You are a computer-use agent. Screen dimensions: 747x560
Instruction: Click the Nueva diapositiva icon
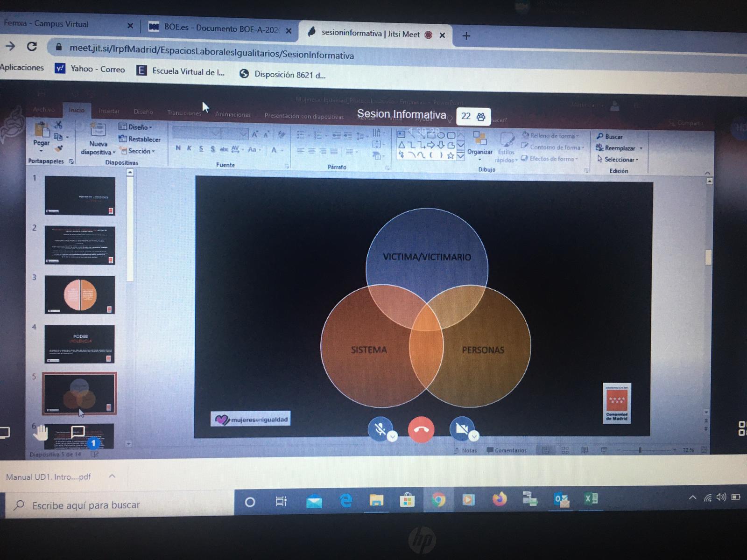point(98,130)
